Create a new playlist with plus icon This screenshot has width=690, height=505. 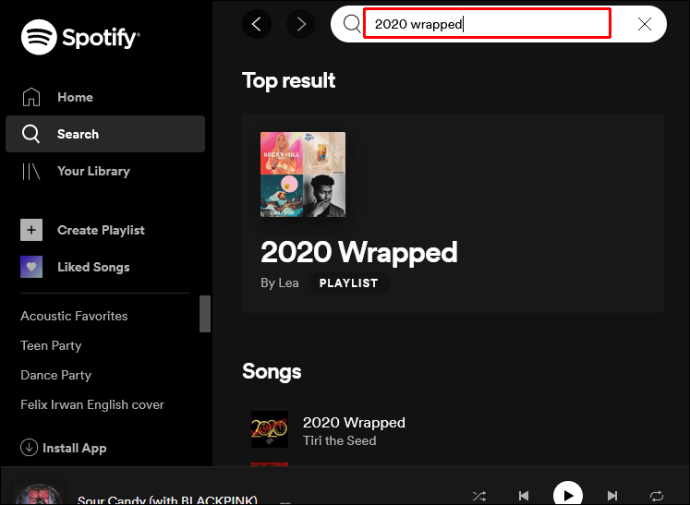[x=31, y=230]
